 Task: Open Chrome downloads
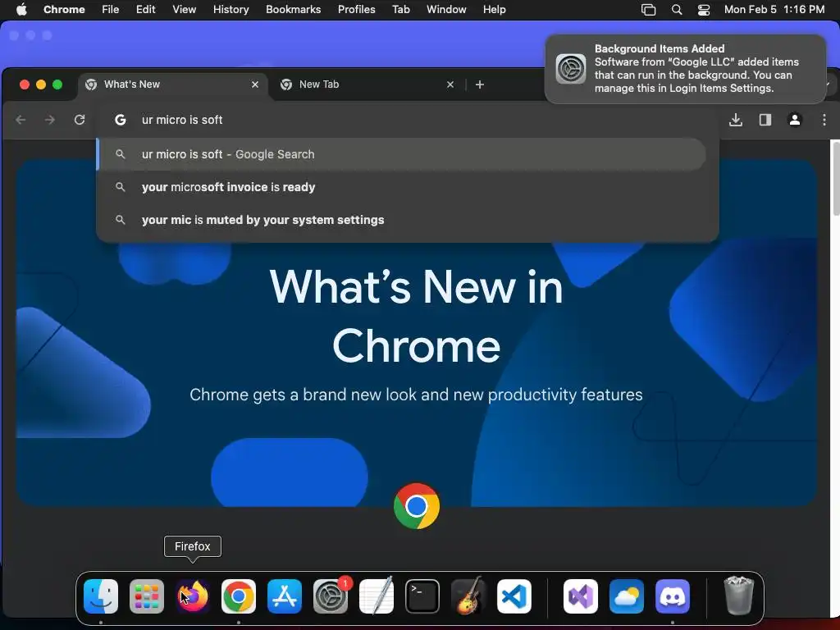tap(736, 120)
